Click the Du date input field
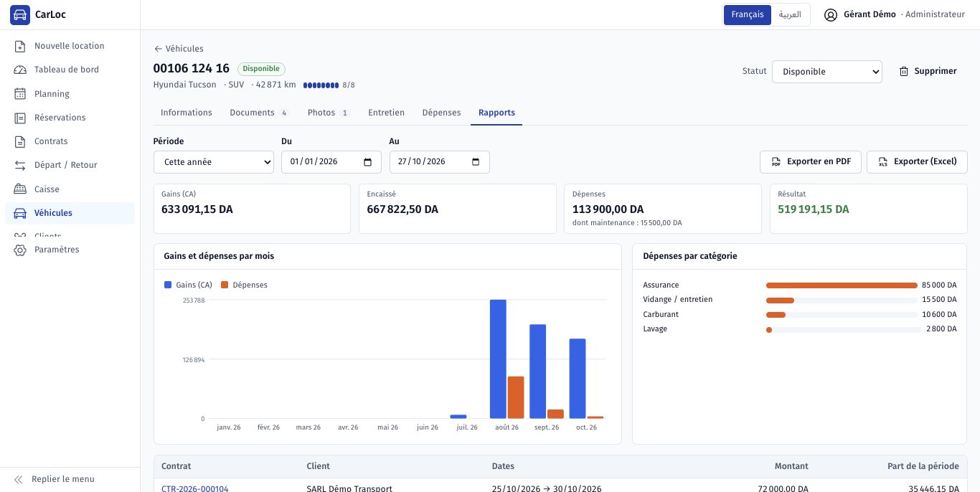The height and width of the screenshot is (492, 980). pyautogui.click(x=331, y=162)
